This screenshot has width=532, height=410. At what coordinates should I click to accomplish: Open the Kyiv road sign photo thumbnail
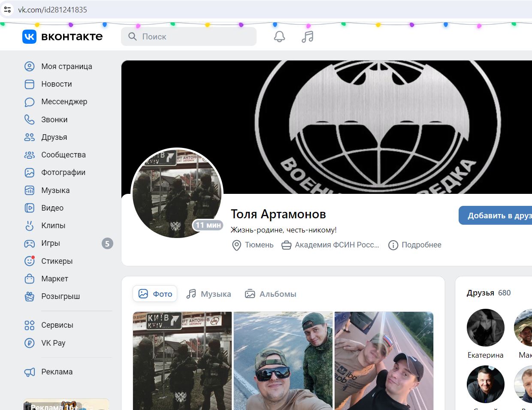(x=182, y=361)
